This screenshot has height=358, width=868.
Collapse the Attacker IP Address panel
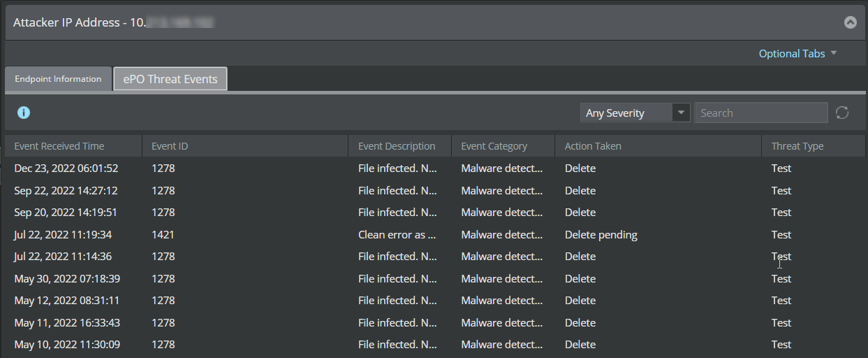[850, 22]
